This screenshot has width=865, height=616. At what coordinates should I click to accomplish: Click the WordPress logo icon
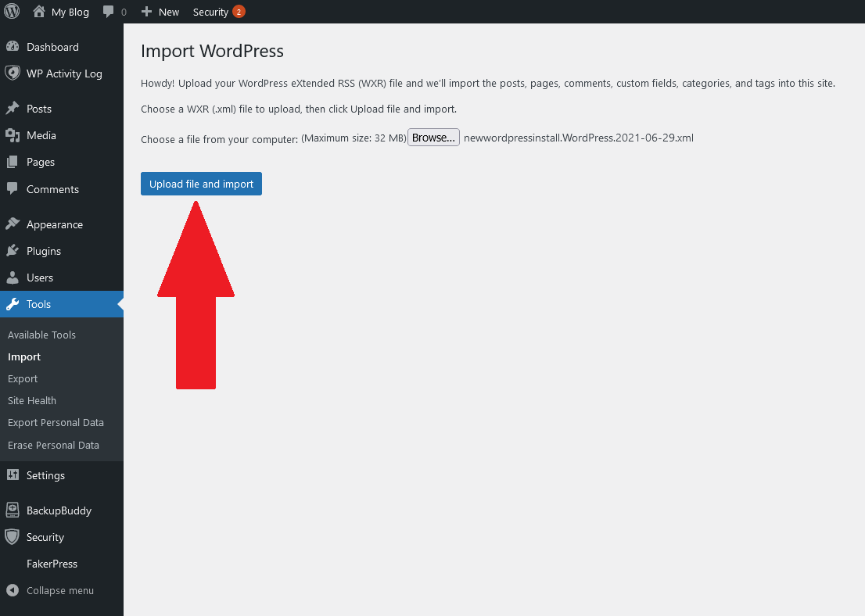[x=12, y=12]
